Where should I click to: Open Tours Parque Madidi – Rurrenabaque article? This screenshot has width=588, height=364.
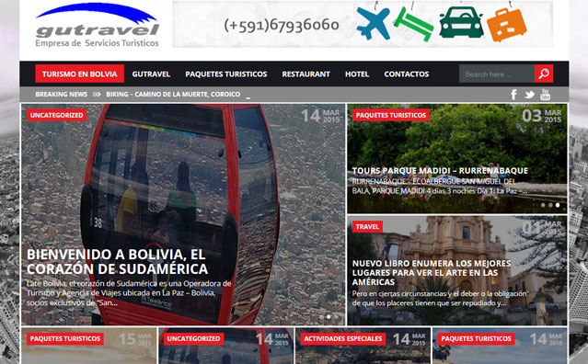pos(440,171)
